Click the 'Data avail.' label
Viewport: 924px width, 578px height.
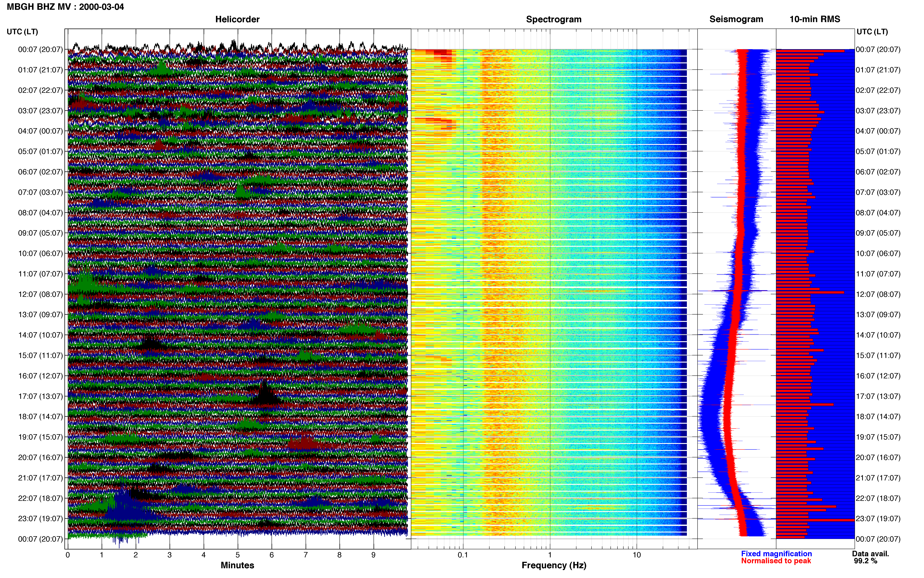tap(870, 554)
